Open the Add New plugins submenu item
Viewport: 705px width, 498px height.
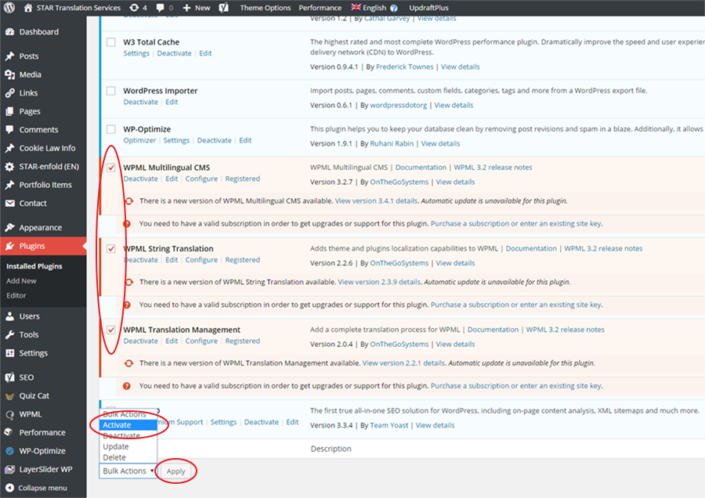click(x=22, y=281)
